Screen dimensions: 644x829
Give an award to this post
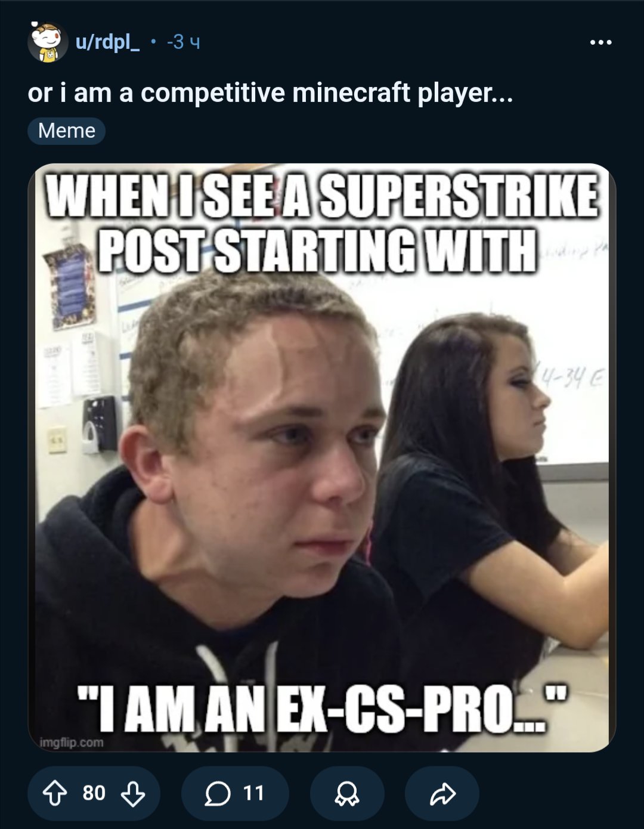click(x=347, y=793)
